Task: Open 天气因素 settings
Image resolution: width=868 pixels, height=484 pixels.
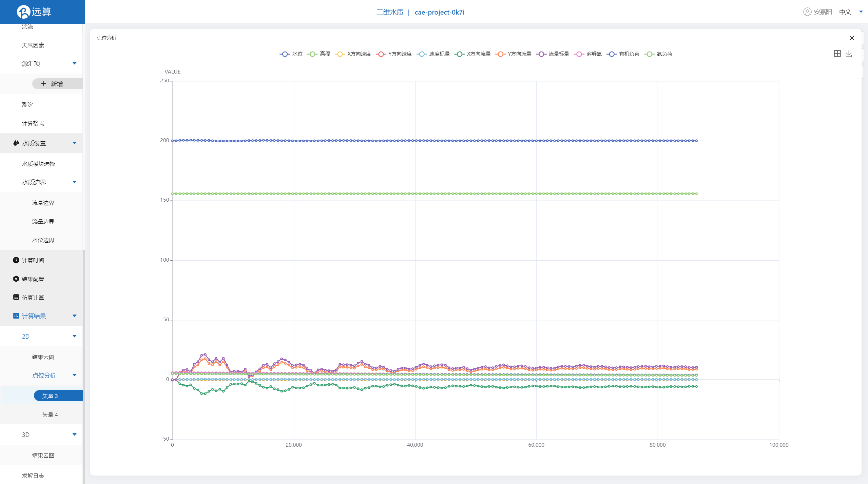Action: pos(33,45)
